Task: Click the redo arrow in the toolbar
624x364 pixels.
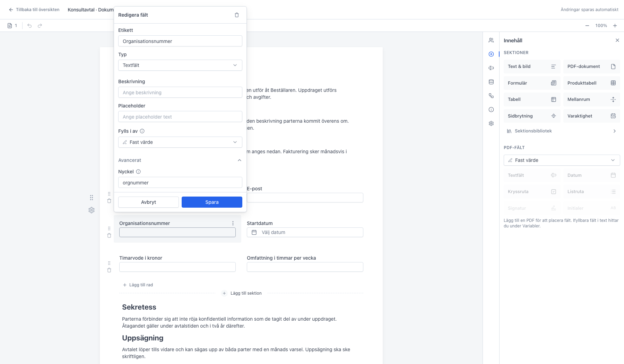Action: (x=40, y=26)
